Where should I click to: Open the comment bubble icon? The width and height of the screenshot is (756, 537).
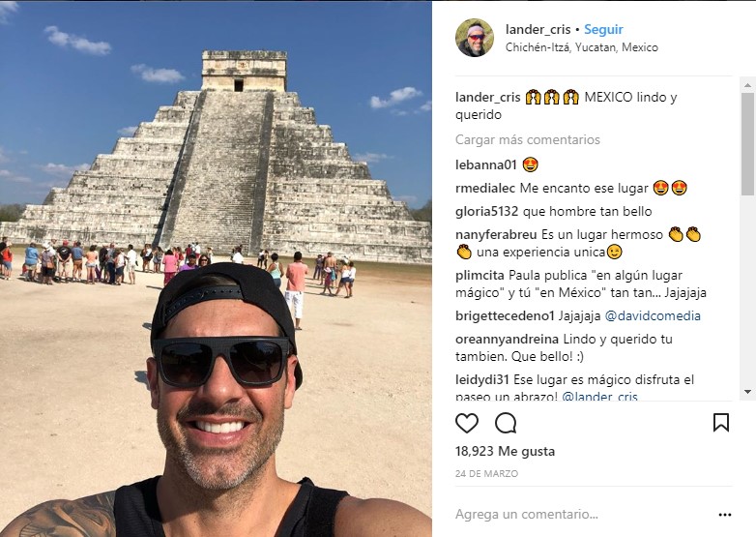(506, 423)
